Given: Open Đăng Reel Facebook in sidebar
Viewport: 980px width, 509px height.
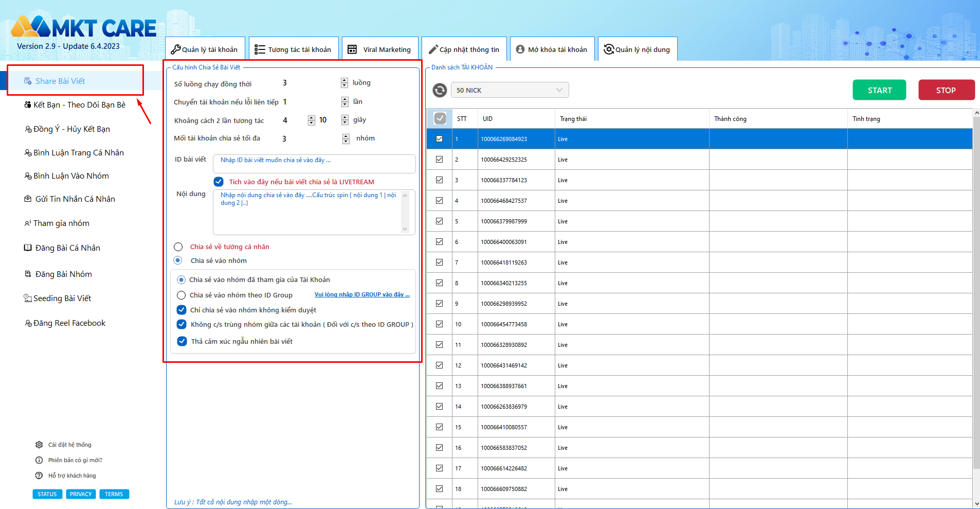Looking at the screenshot, I should coord(69,323).
